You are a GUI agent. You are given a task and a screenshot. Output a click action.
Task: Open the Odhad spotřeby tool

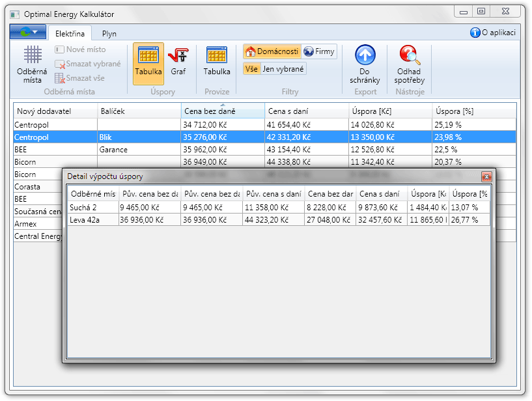point(409,64)
